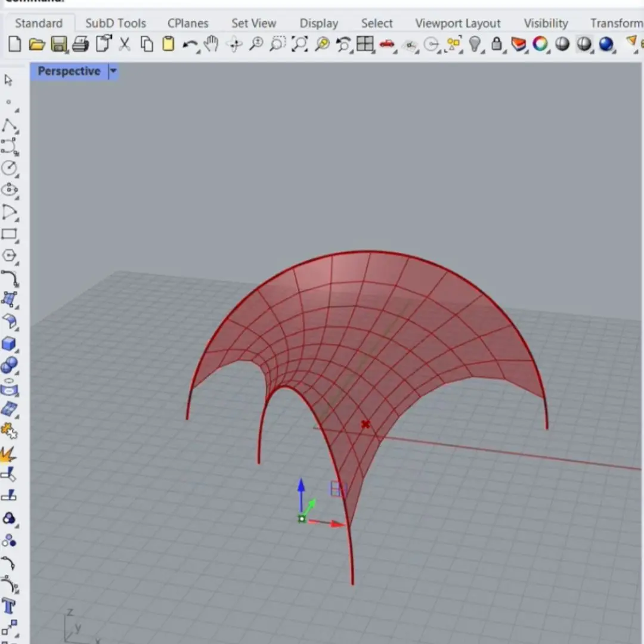Click the Pan view hand icon
This screenshot has width=644, height=644.
tap(211, 45)
